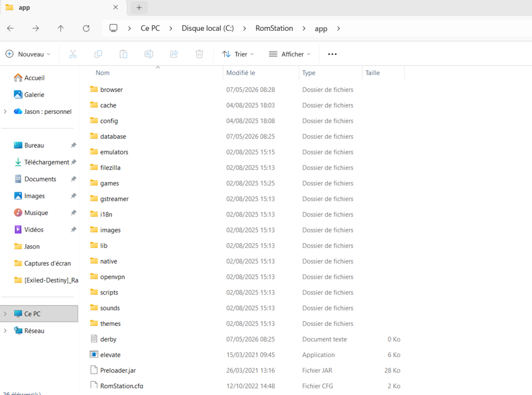Click the Cut scissors icon

[73, 54]
